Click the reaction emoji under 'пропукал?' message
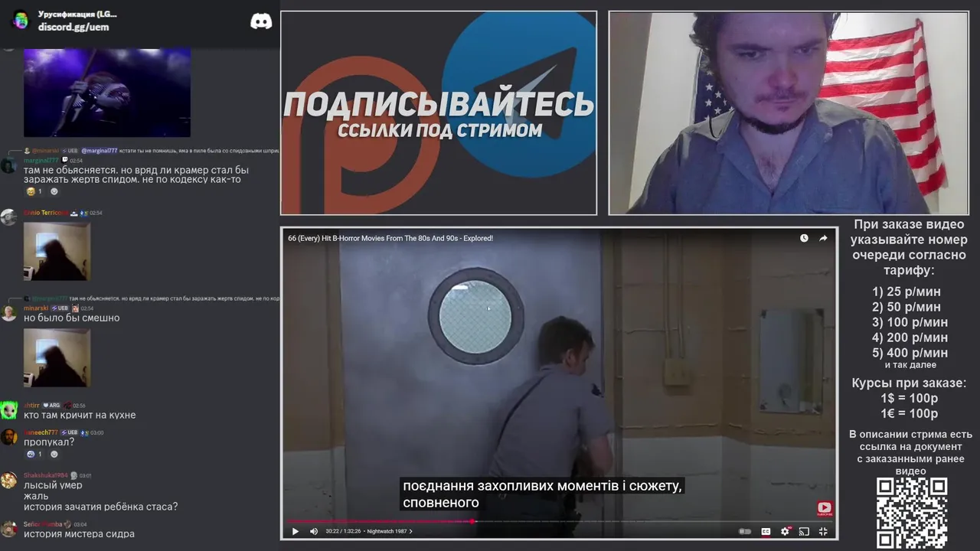Viewport: 980px width, 551px height. [34, 454]
